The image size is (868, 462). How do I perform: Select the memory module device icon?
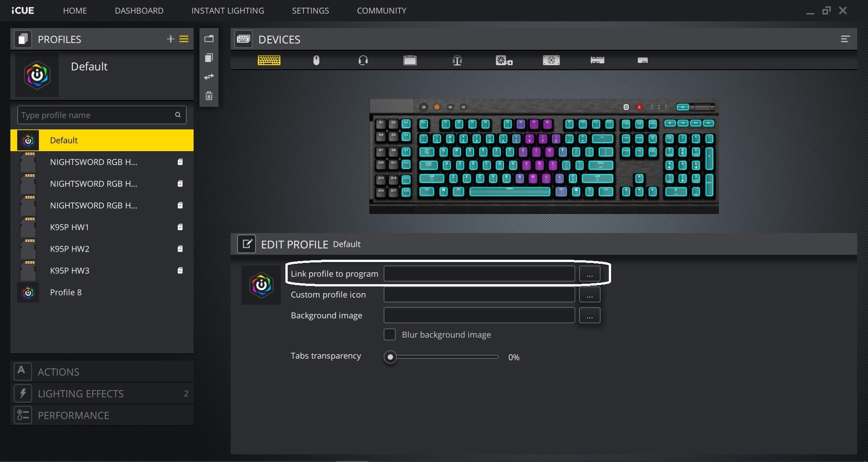pyautogui.click(x=597, y=60)
